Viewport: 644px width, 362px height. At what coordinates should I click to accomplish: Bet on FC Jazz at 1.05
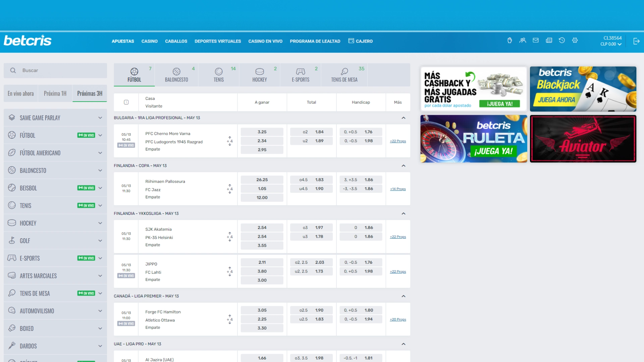point(262,189)
